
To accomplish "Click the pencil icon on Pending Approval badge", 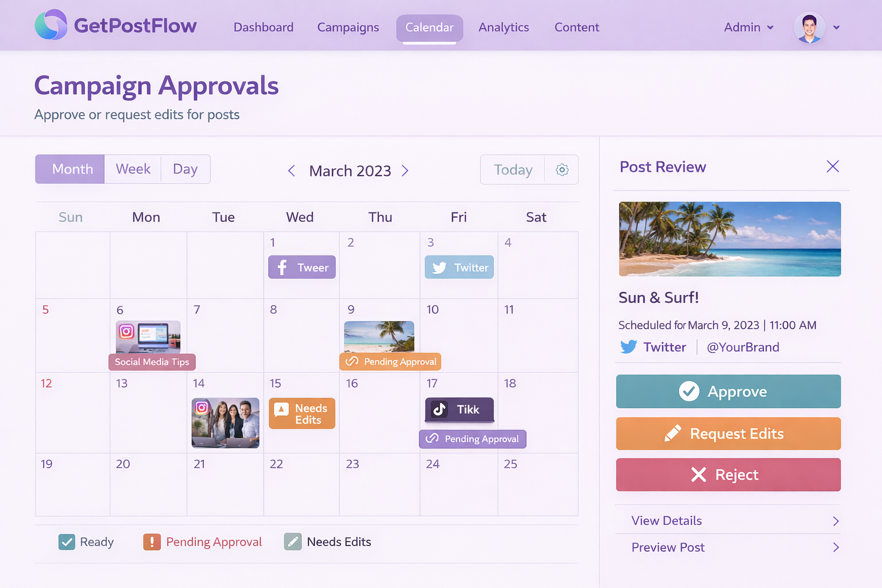I will [351, 361].
